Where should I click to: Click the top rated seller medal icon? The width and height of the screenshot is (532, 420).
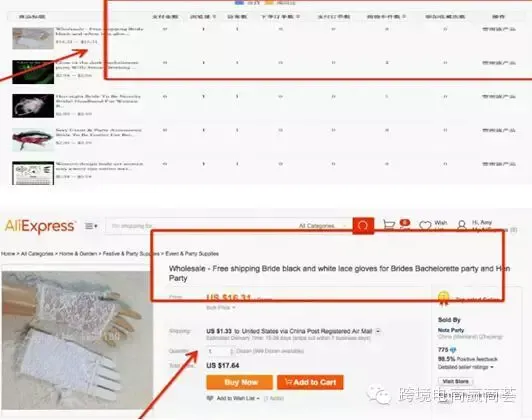(x=443, y=298)
